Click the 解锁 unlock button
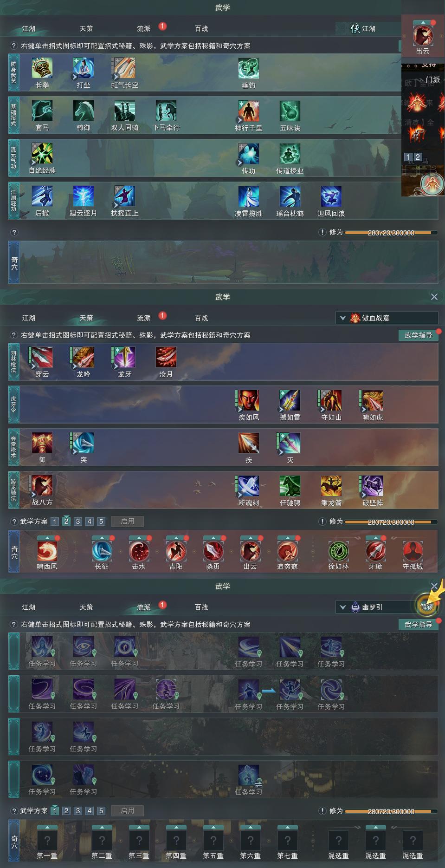Screen dimensions: 445x868 tap(426, 607)
